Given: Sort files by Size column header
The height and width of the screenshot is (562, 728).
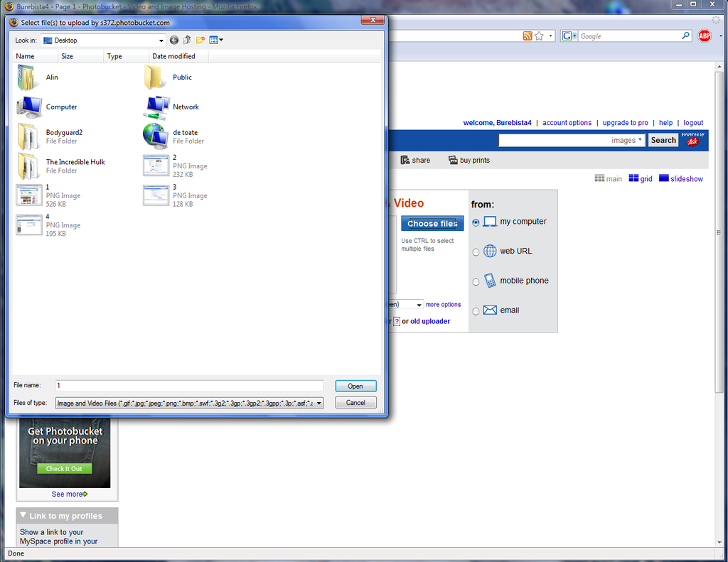Looking at the screenshot, I should 81,56.
